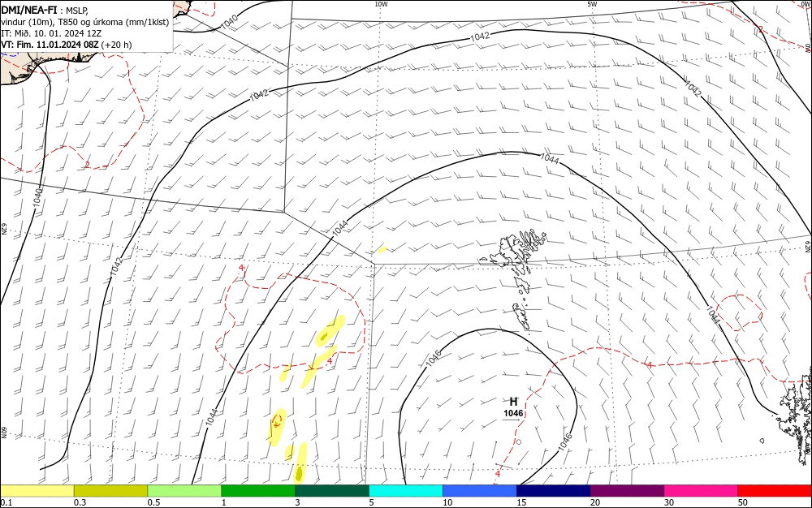Click the 1046 value beneath the H marker
This screenshot has width=812, height=508.
[513, 413]
